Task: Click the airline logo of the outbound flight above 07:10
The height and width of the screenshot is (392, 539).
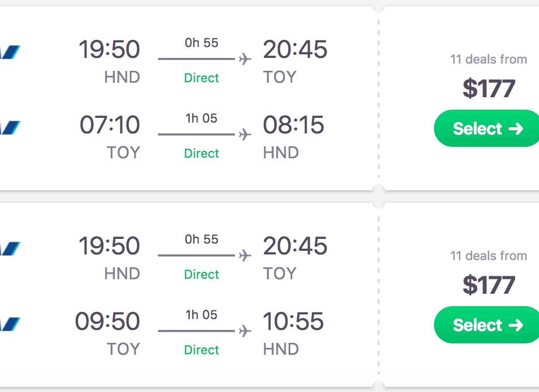Action: (10, 52)
